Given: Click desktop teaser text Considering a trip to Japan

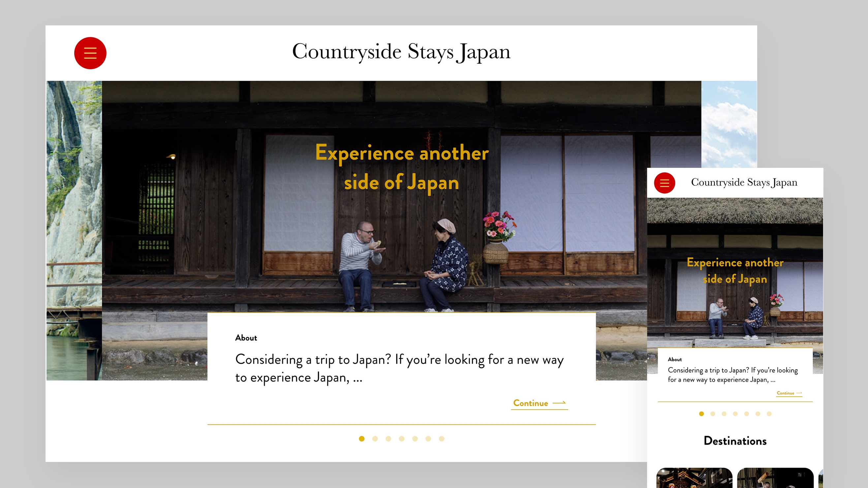Looking at the screenshot, I should 399,368.
